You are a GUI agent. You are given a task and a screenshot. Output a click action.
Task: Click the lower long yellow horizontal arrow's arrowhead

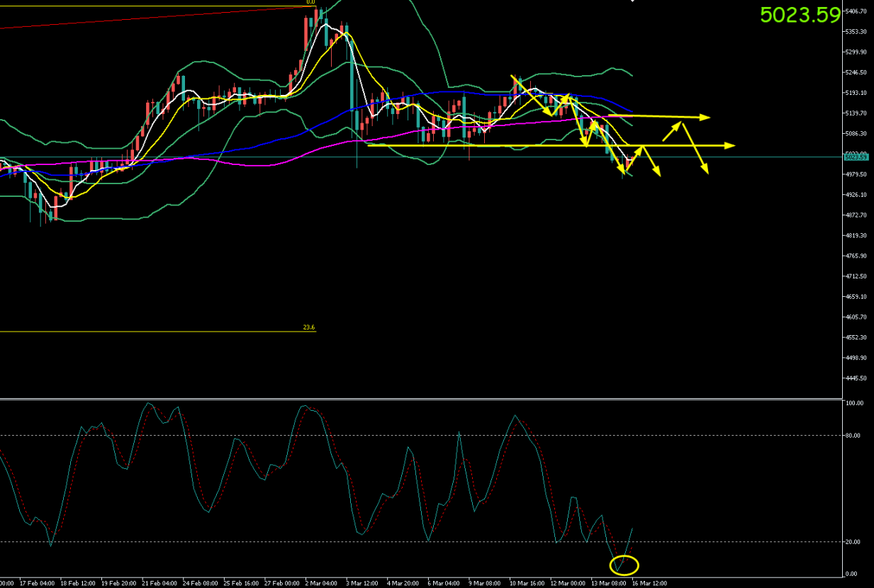[730, 145]
